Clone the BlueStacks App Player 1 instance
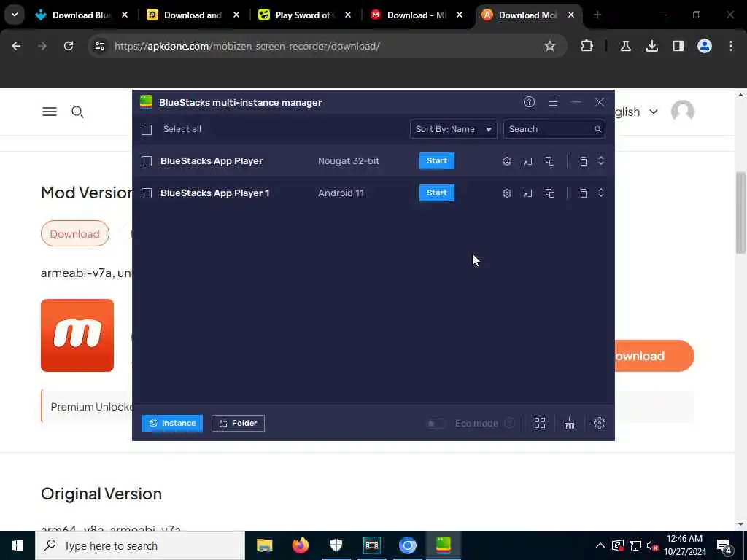 [x=550, y=193]
